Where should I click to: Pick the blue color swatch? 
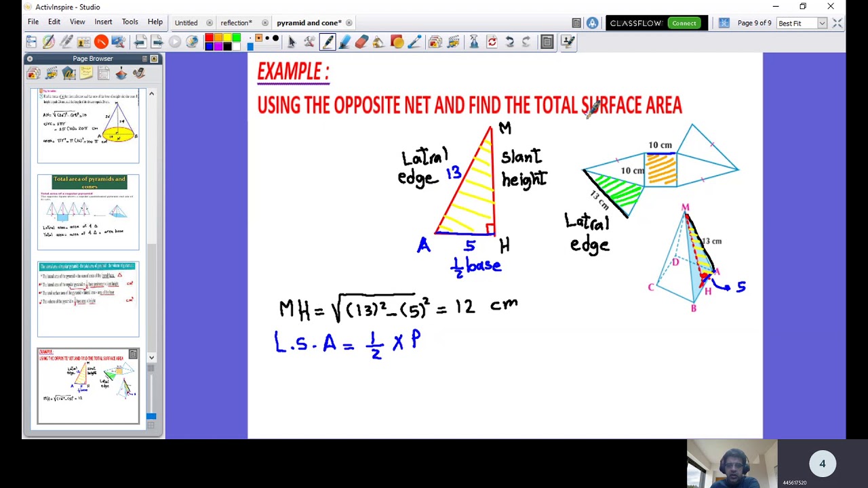(210, 46)
